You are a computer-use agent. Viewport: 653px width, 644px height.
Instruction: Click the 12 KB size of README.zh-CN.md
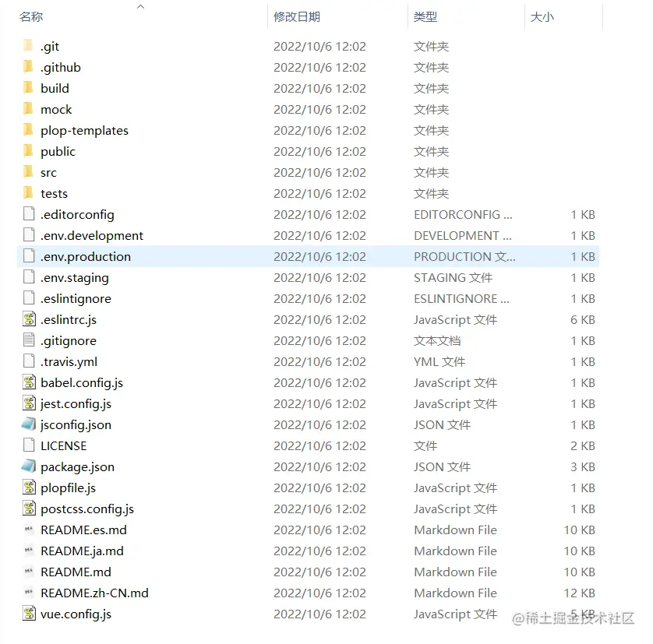pyautogui.click(x=579, y=593)
